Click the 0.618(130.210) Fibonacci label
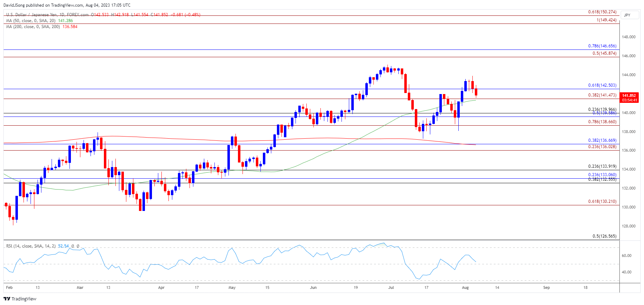The image size is (644, 305). (602, 201)
